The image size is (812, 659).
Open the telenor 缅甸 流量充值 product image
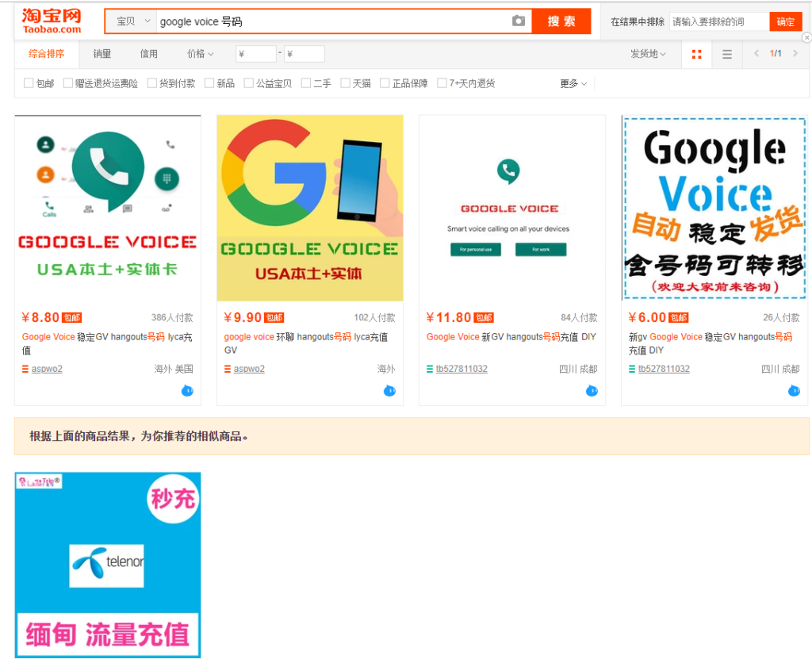pos(108,565)
